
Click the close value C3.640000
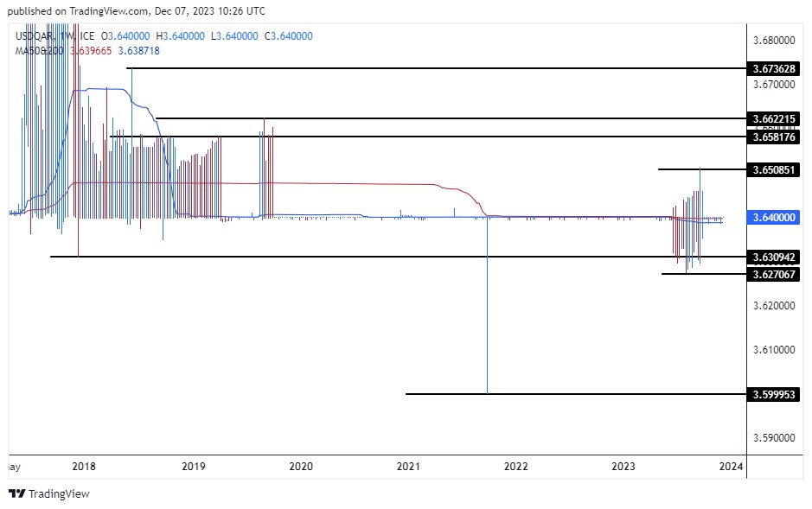[289, 35]
